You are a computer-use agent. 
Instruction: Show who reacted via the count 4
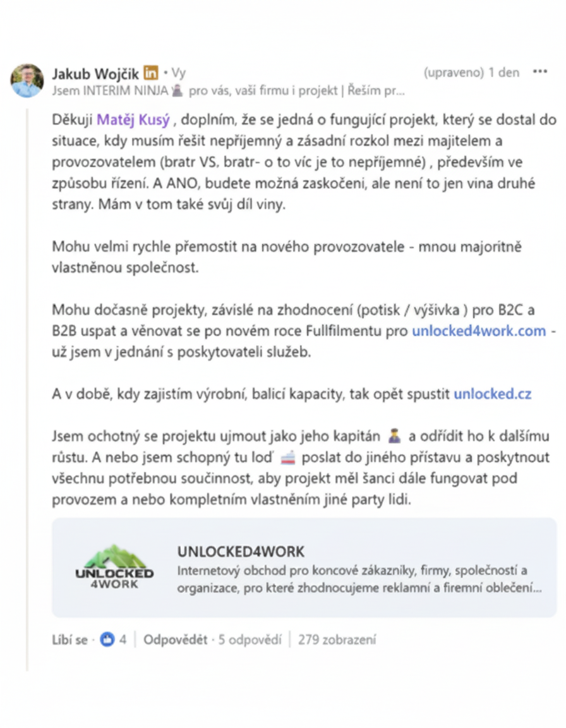click(x=123, y=640)
